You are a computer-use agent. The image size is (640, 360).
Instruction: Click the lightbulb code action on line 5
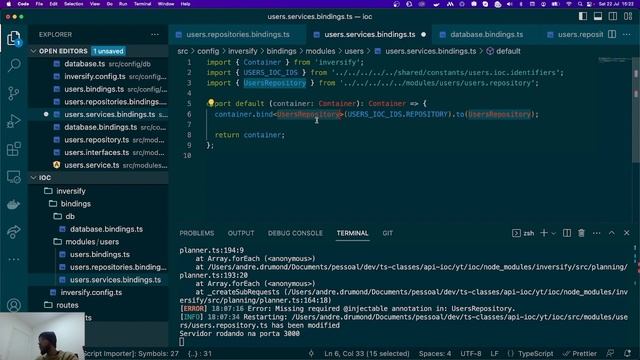pyautogui.click(x=211, y=102)
